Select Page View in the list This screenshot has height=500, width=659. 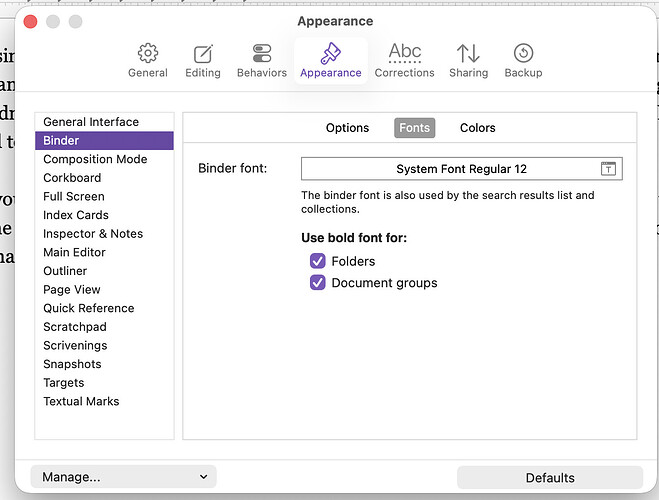pyautogui.click(x=104, y=289)
